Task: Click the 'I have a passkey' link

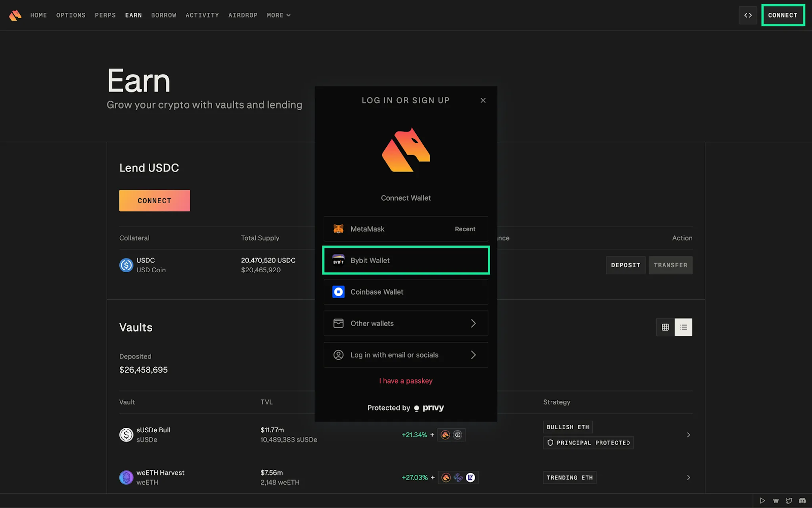Action: point(406,381)
